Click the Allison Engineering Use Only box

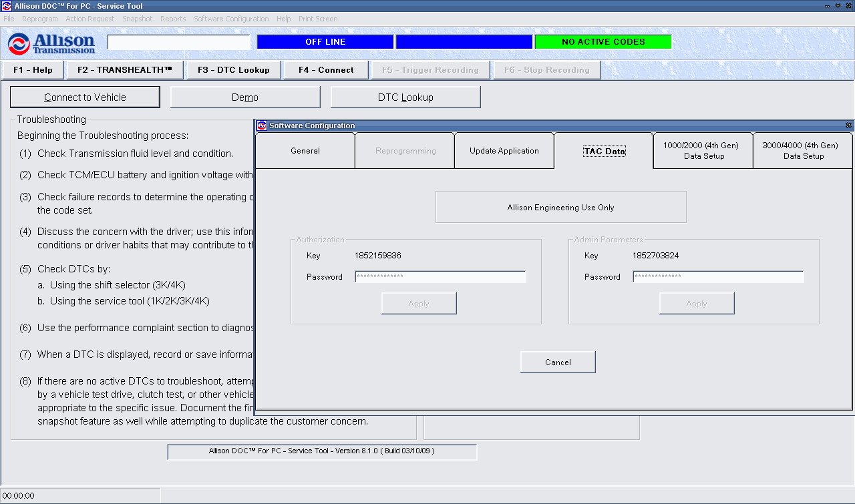[x=561, y=207]
